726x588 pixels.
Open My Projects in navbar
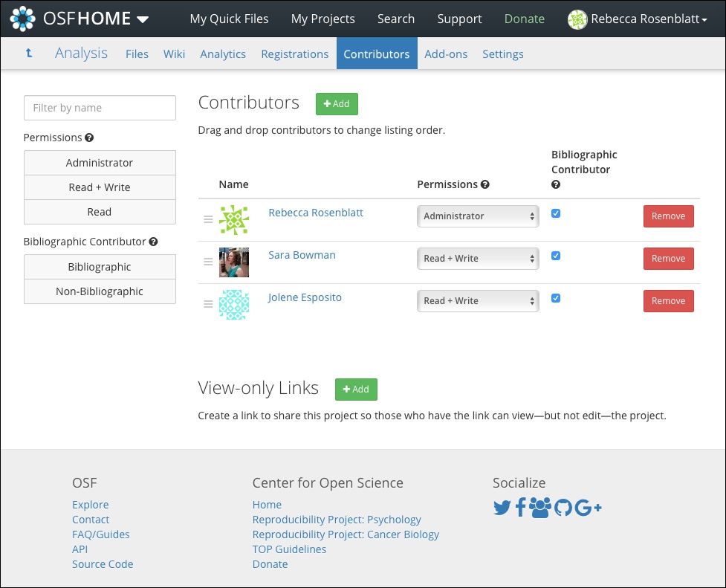(x=323, y=19)
